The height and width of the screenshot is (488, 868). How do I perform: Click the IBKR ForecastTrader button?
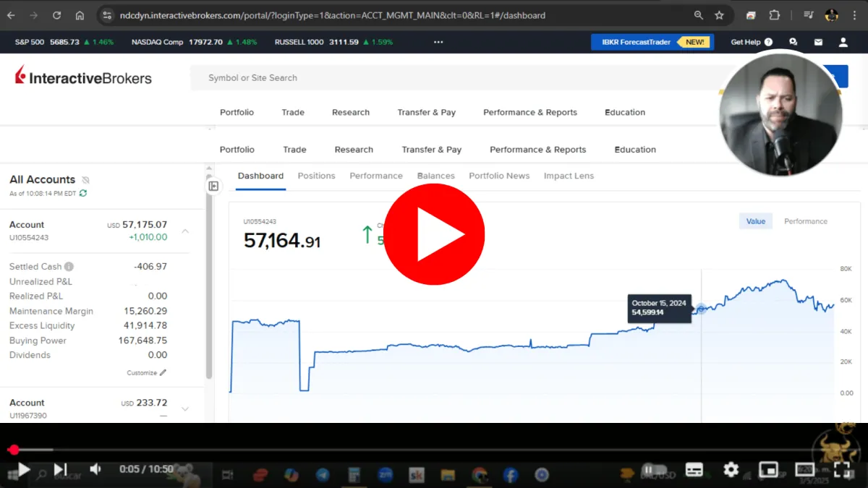652,42
